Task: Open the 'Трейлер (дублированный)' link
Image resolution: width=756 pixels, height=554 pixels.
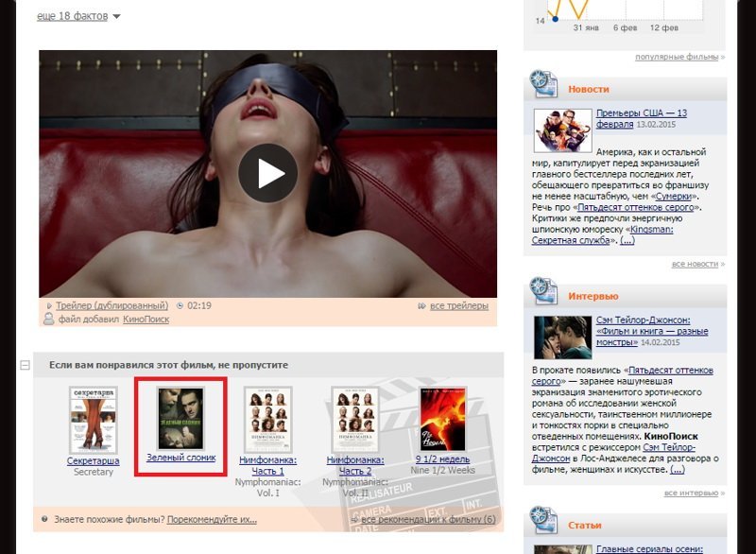Action: click(112, 306)
